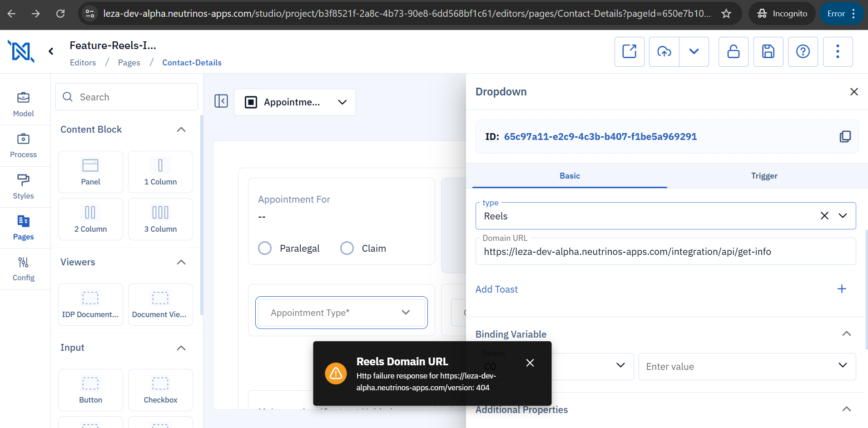The image size is (868, 428).
Task: Open preview in new window icon
Action: (629, 52)
